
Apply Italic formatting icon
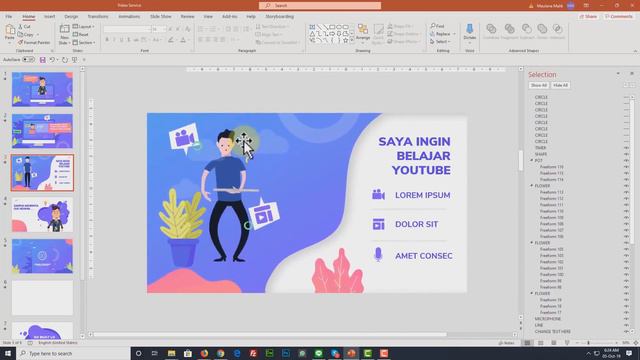[x=114, y=40]
